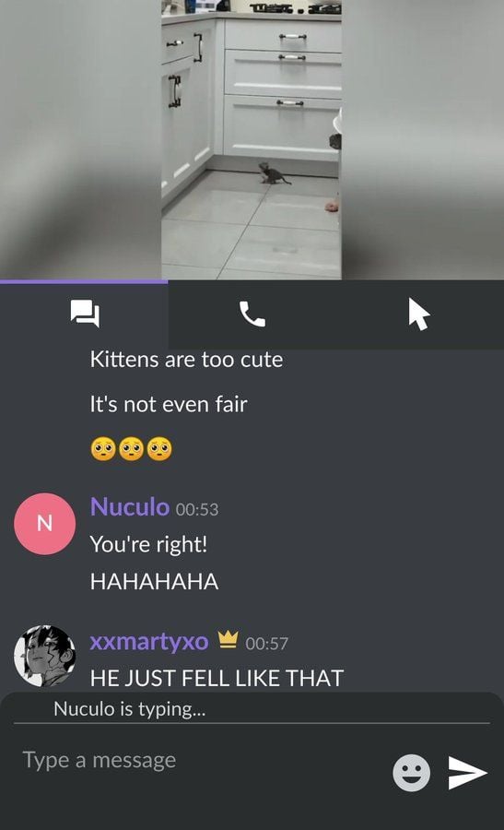504x830 pixels.
Task: Open xxmartyxo's anime profile avatar
Action: coord(44,656)
